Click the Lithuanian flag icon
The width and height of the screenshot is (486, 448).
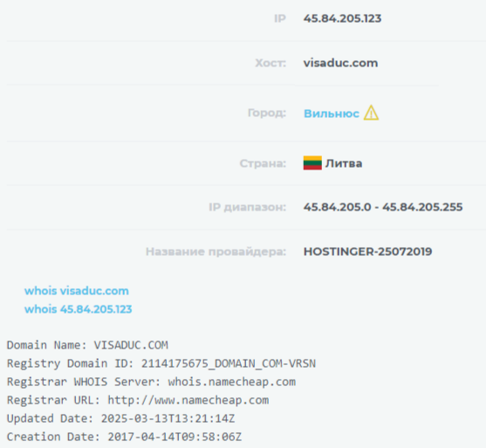312,163
